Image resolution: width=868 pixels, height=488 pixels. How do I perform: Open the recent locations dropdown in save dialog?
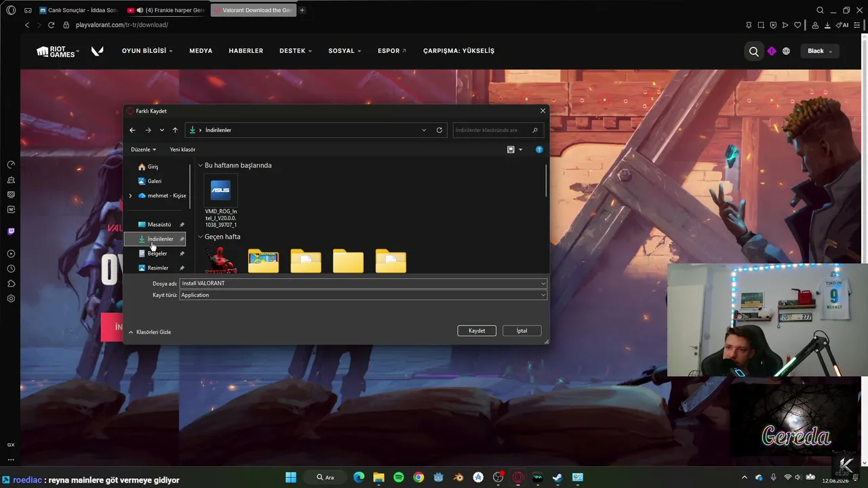pyautogui.click(x=161, y=130)
